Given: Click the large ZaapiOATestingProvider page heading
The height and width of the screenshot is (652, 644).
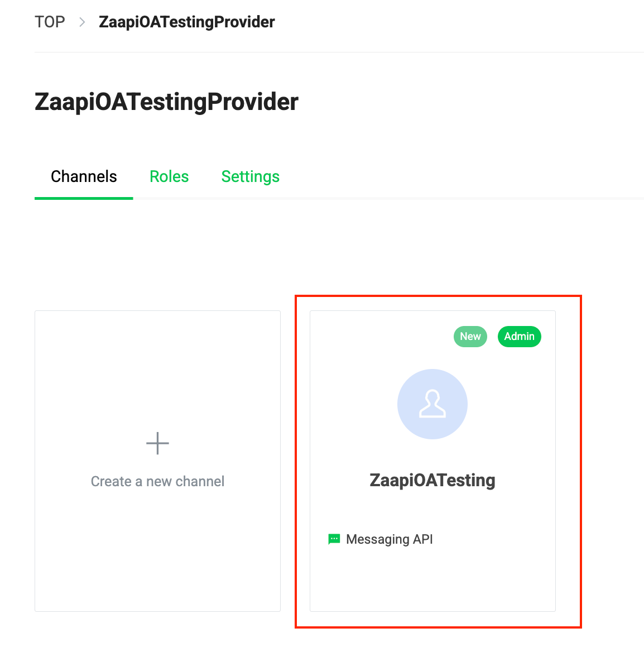Looking at the screenshot, I should coord(166,102).
